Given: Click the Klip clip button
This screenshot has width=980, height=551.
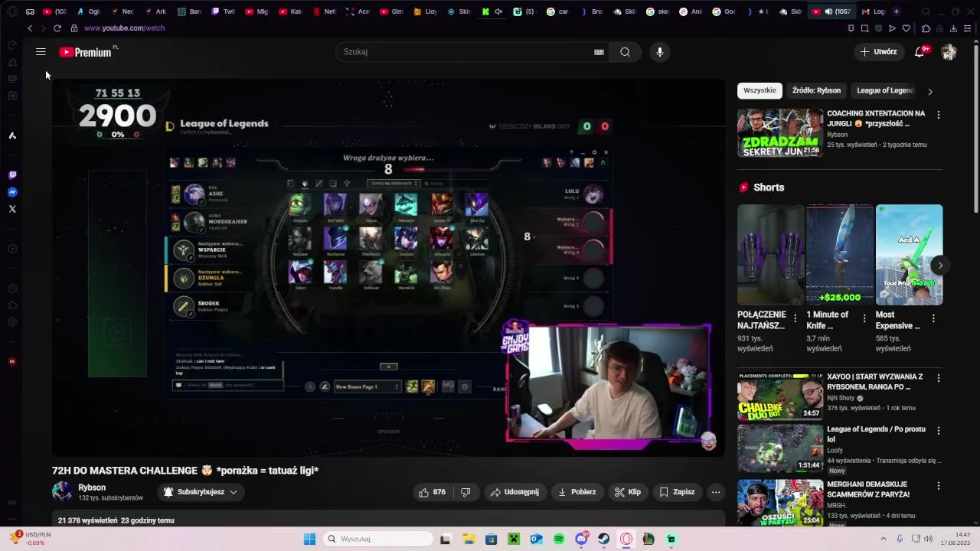Looking at the screenshot, I should [629, 492].
